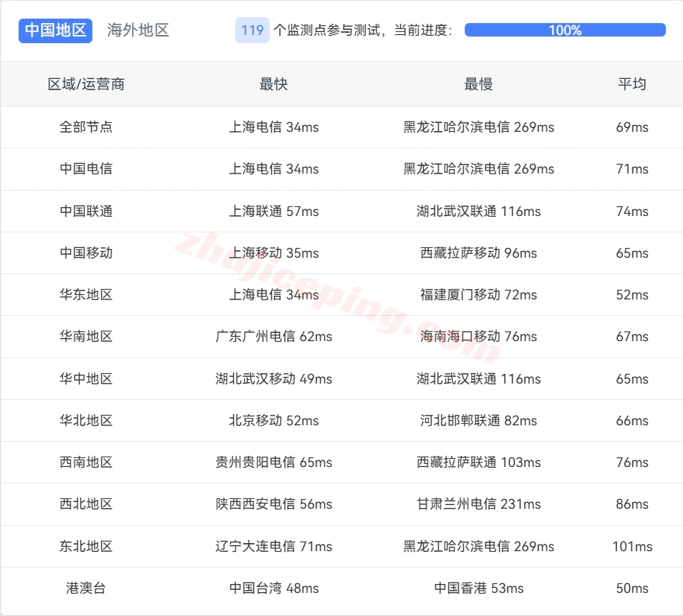Click the 74ms average value

coord(632,212)
